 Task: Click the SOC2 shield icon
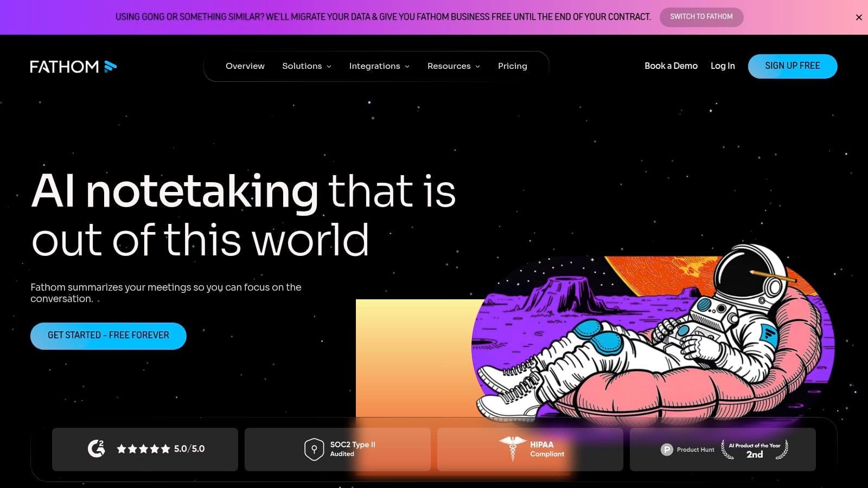pos(314,449)
